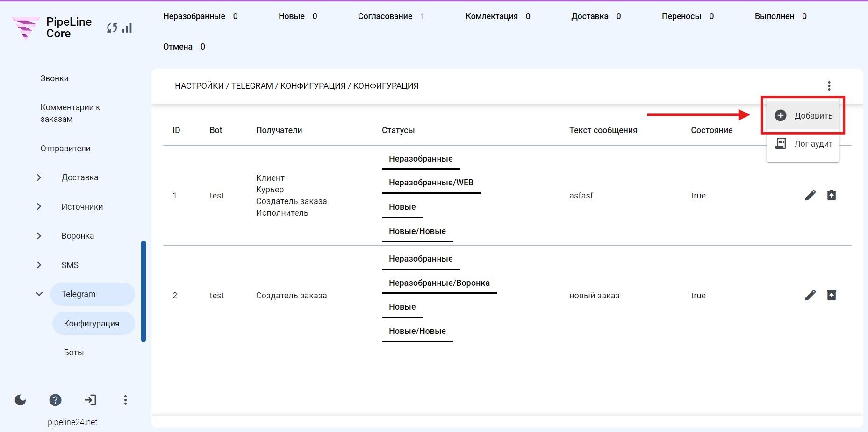Click Неразобранные/WEB status chip in row 1
Screen dimensions: 868x432
click(431, 183)
